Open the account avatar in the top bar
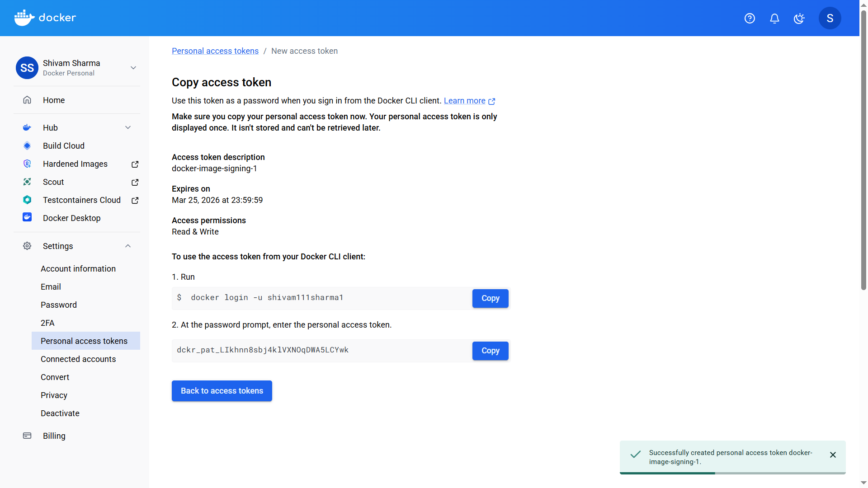868x488 pixels. click(x=830, y=18)
